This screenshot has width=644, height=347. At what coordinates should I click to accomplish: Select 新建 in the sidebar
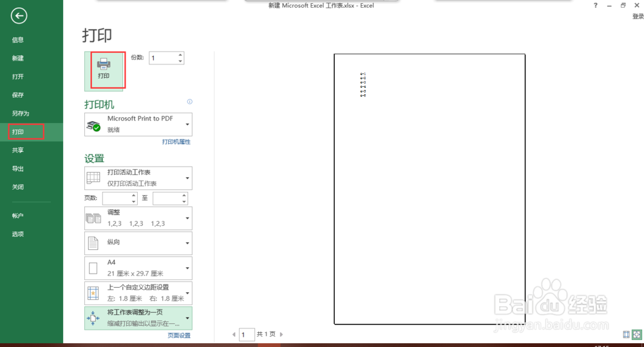pyautogui.click(x=17, y=59)
